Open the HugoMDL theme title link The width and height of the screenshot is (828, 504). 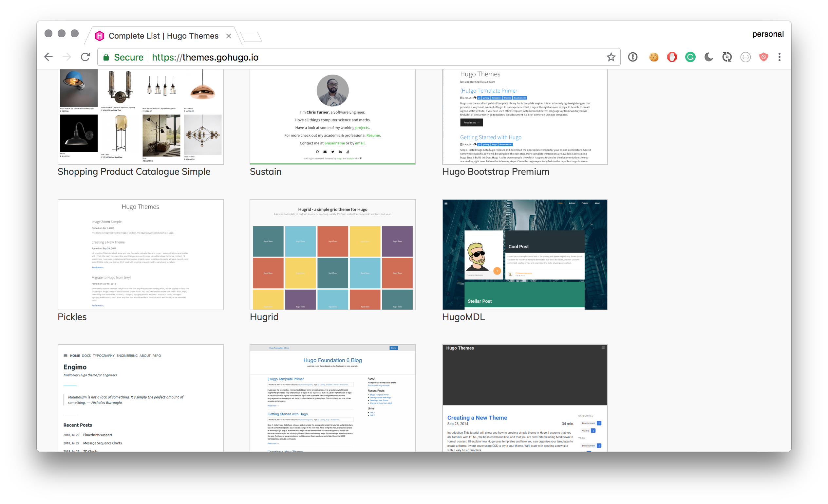(x=463, y=317)
